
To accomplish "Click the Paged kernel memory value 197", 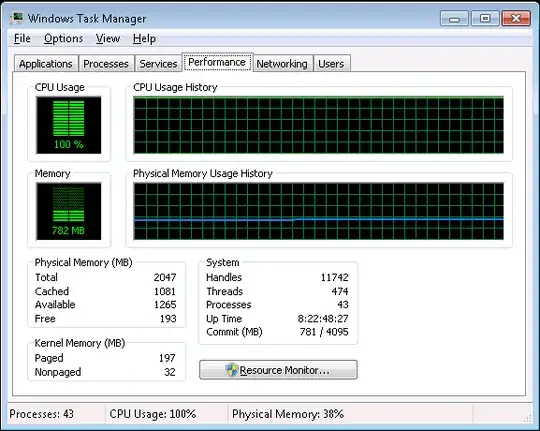I will pos(167,358).
